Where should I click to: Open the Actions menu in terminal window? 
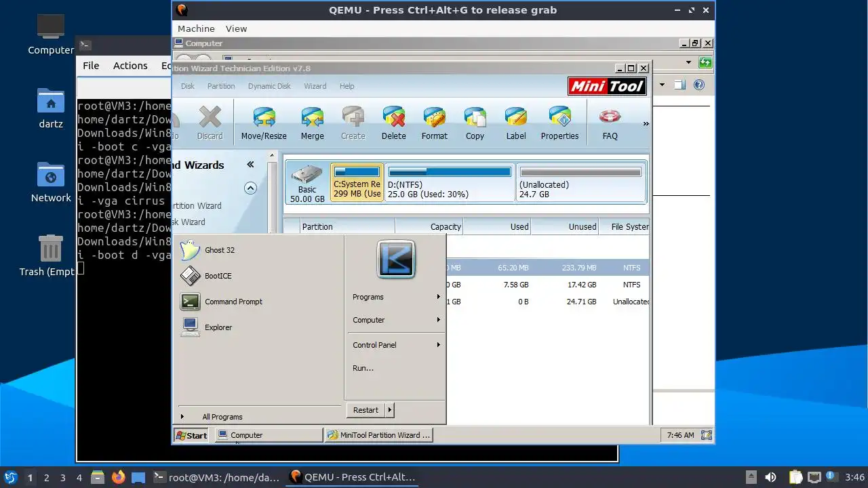coord(130,66)
